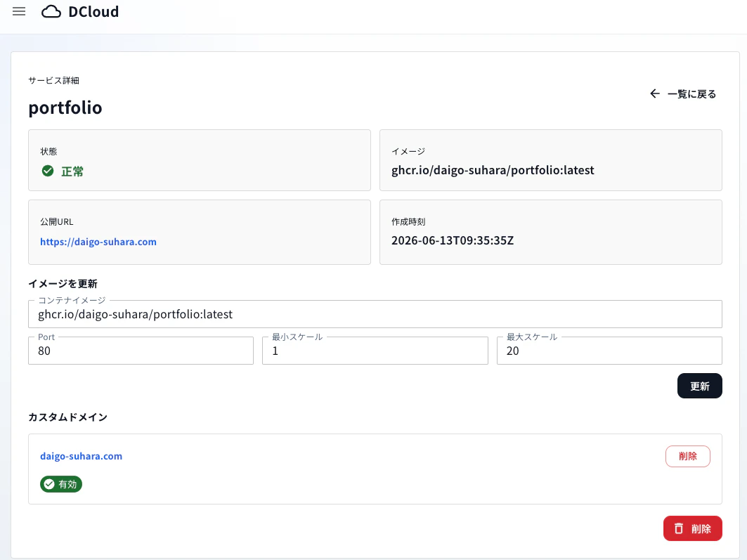Click the outlined 削除 button for daigo-suhara.com
This screenshot has width=747, height=560.
point(687,456)
